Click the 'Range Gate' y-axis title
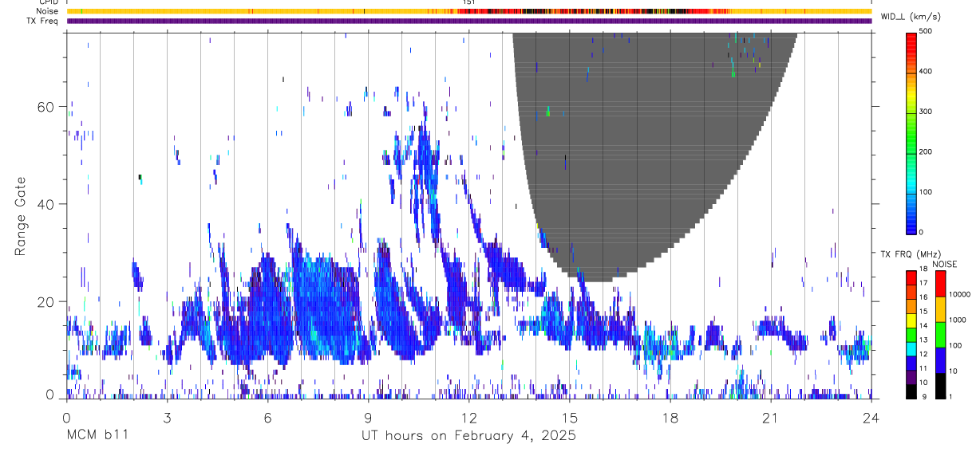 (x=21, y=217)
